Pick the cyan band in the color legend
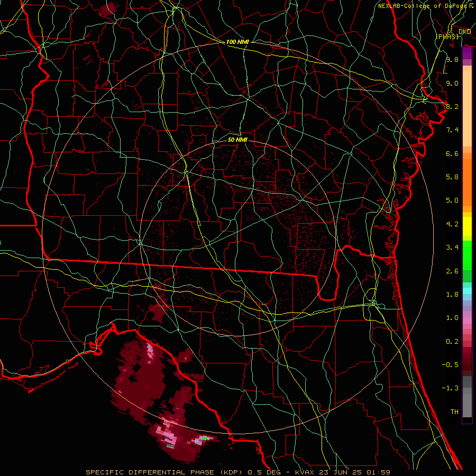The image size is (476, 476). [x=467, y=291]
